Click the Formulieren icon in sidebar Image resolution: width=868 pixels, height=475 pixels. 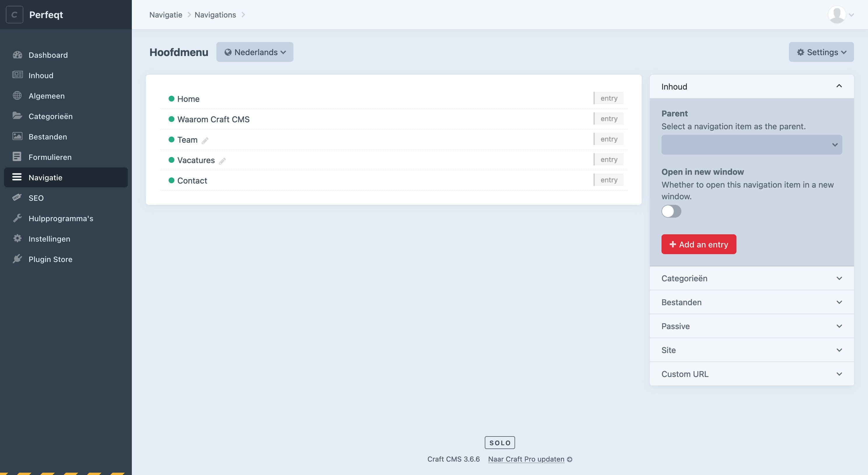(x=17, y=157)
